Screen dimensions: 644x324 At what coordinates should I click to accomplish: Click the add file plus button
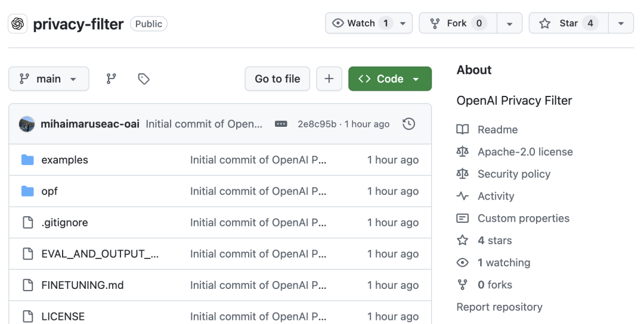click(329, 79)
